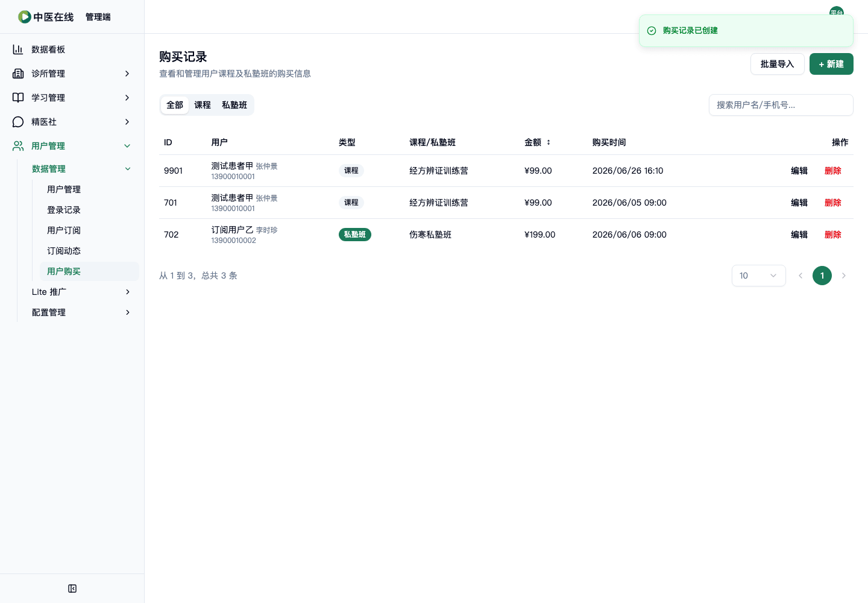Collapse the sidebar with bottom panel icon

click(x=72, y=589)
